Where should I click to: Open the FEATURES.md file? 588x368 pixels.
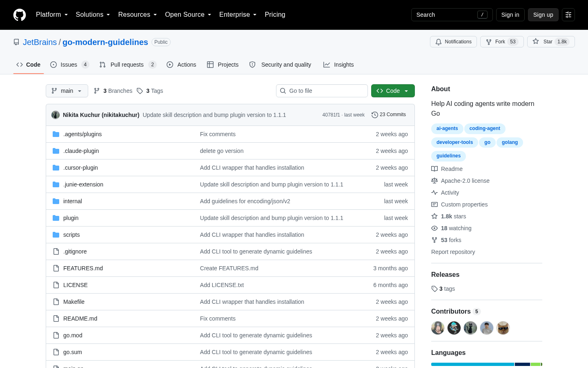coord(83,268)
